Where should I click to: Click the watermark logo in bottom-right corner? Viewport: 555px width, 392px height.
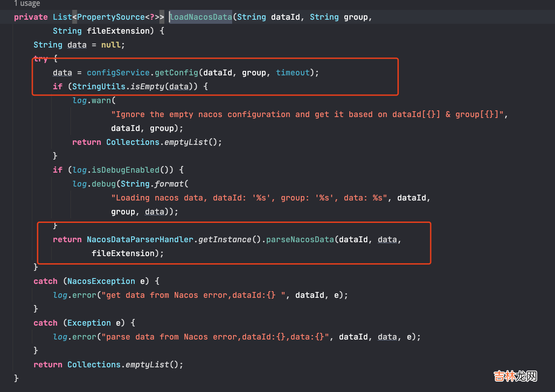pyautogui.click(x=515, y=376)
